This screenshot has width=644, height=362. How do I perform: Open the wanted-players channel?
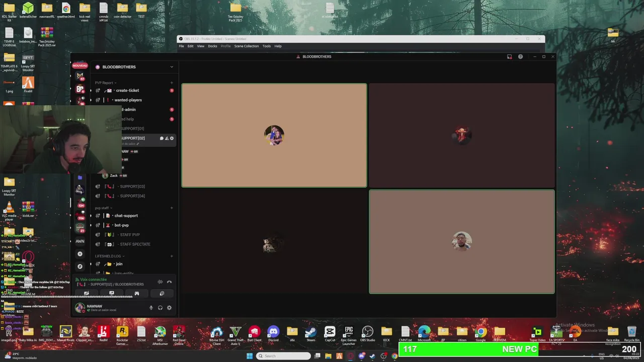pyautogui.click(x=134, y=100)
